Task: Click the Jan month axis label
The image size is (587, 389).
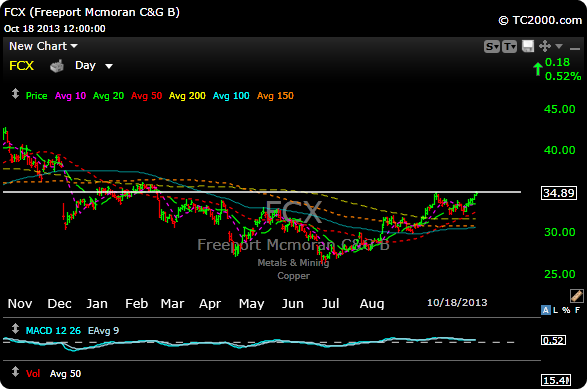Action: pyautogui.click(x=97, y=304)
